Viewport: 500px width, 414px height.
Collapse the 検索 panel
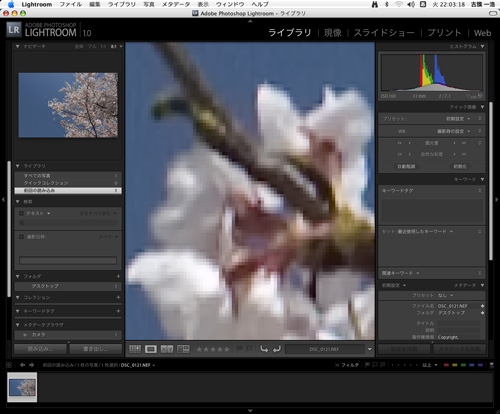coord(17,202)
